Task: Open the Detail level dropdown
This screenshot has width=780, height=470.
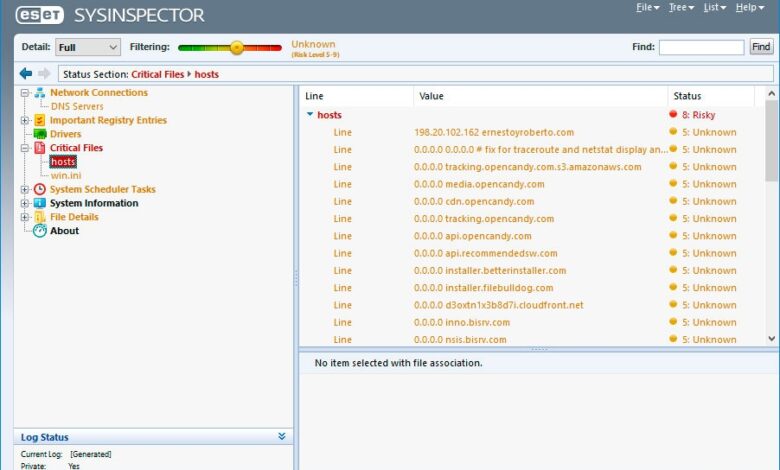Action: tap(88, 47)
